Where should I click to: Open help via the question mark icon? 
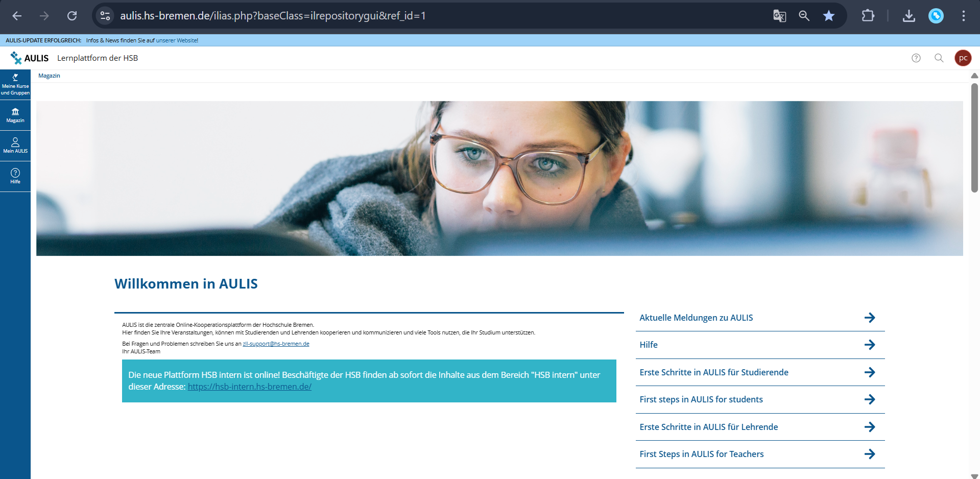(916, 58)
